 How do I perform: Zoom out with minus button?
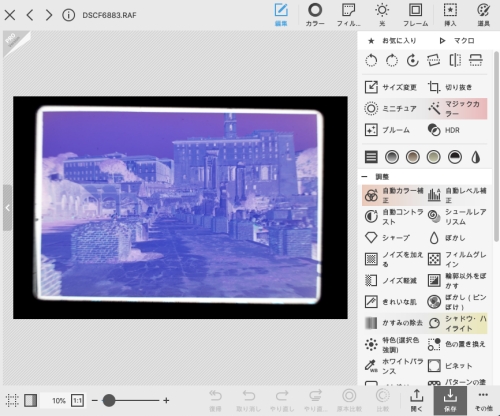point(95,400)
